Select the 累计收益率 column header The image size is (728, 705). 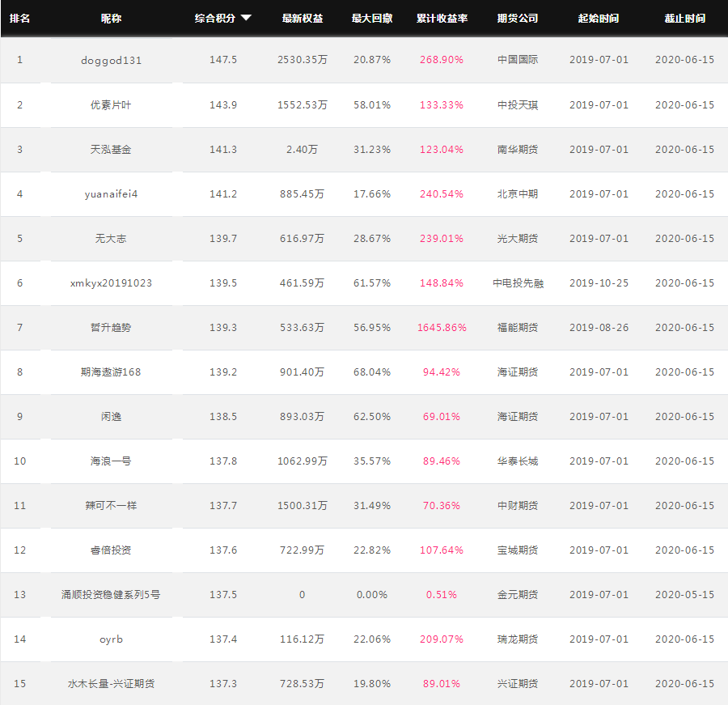pyautogui.click(x=442, y=18)
